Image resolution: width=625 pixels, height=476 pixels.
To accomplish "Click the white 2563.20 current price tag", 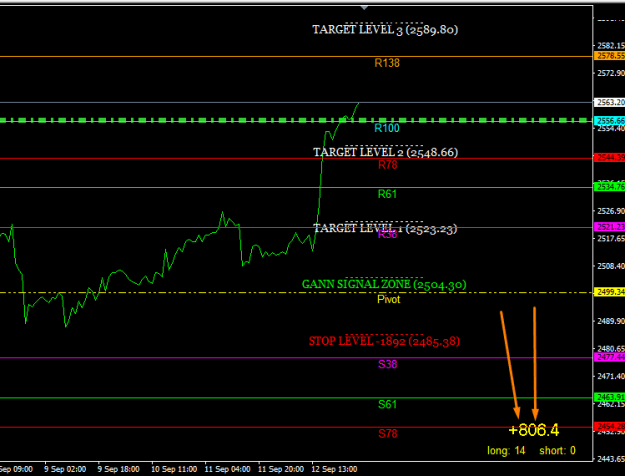I will [609, 102].
